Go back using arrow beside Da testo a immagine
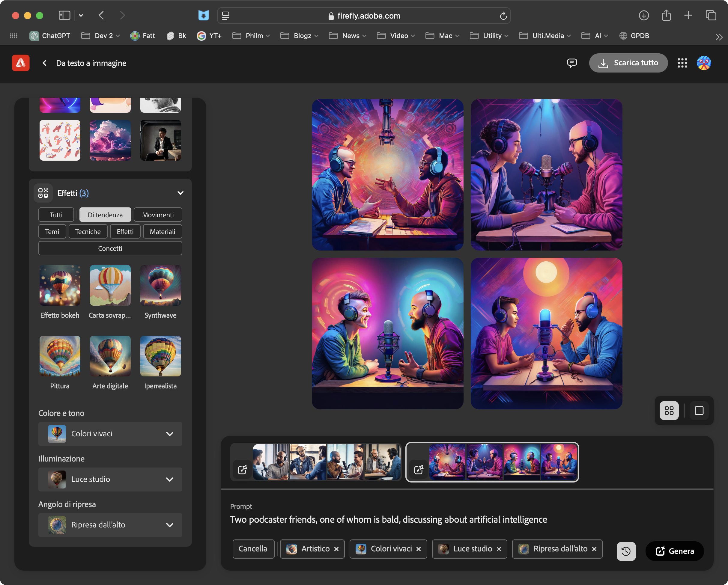Screen dimensions: 728x585 coord(45,63)
